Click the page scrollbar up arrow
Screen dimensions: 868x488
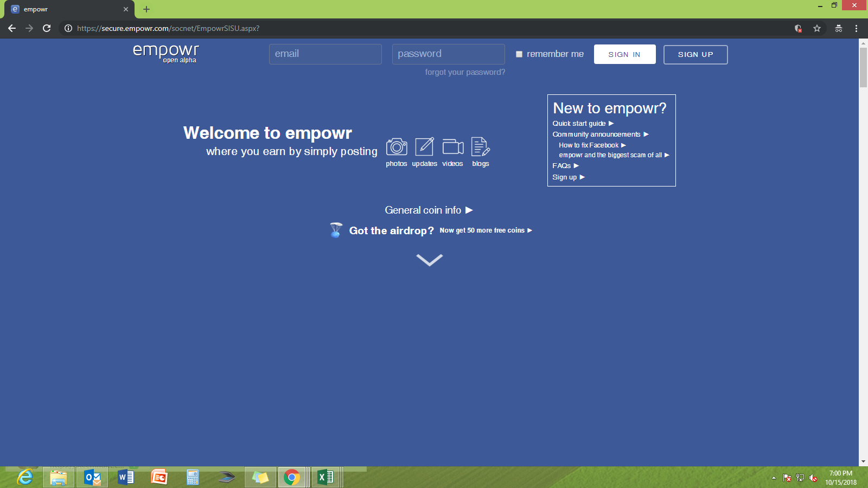pyautogui.click(x=863, y=43)
